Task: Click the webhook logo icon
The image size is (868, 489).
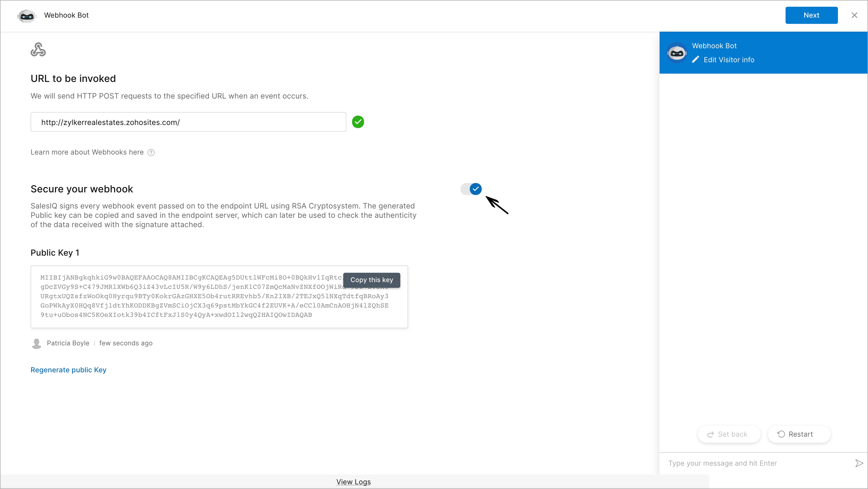Action: pos(38,50)
